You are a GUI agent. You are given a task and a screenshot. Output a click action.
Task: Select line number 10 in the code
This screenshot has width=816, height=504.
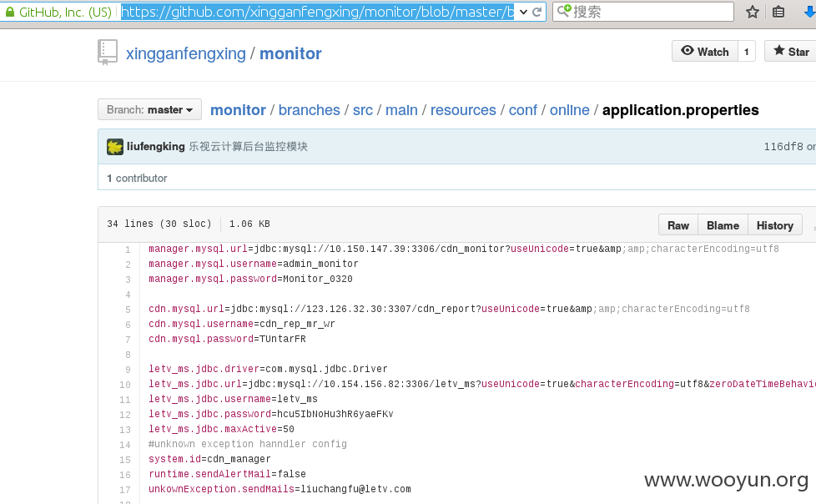pos(125,385)
